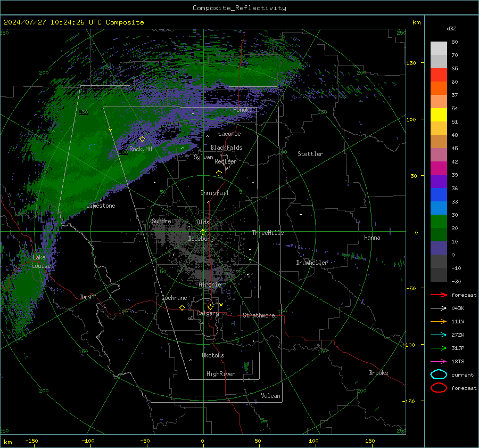Screen dimensions: 479x448
Task: Click the Didsbury city label
Action: click(x=201, y=239)
